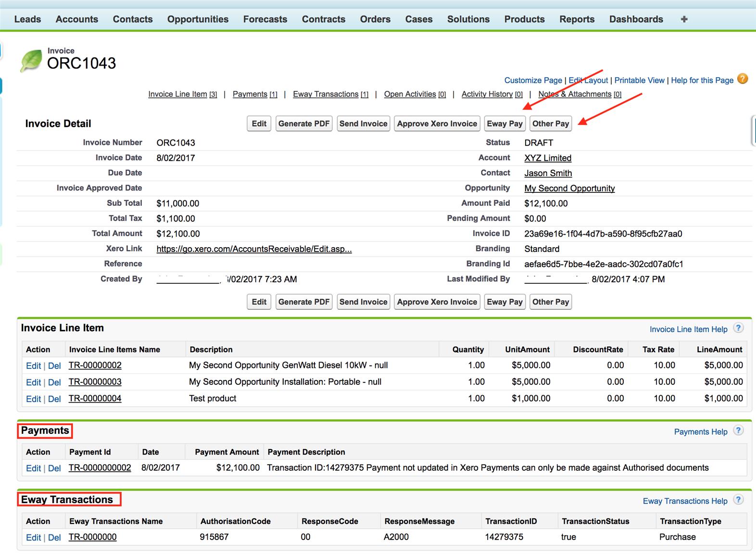
Task: Jump to Eway Transactions [1] list link
Action: (331, 94)
